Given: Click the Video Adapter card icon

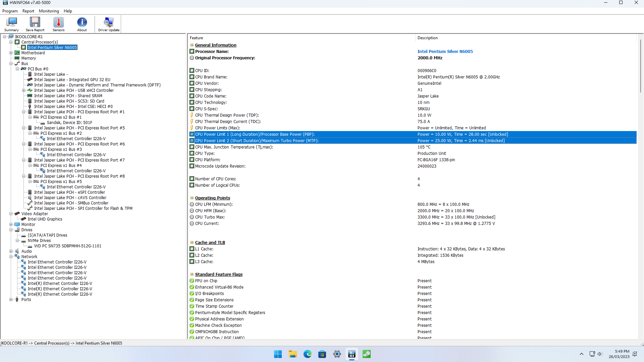Looking at the screenshot, I should point(17,214).
